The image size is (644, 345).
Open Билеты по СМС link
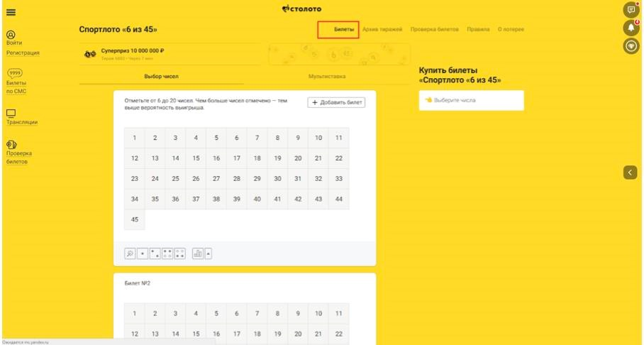(16, 87)
